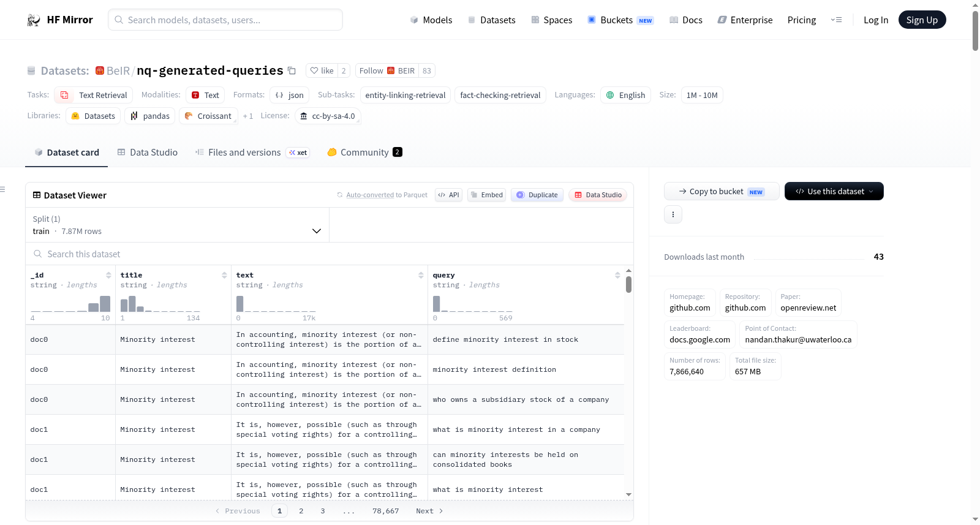980x525 pixels.
Task: Go to page 3 of the viewer
Action: [323, 511]
